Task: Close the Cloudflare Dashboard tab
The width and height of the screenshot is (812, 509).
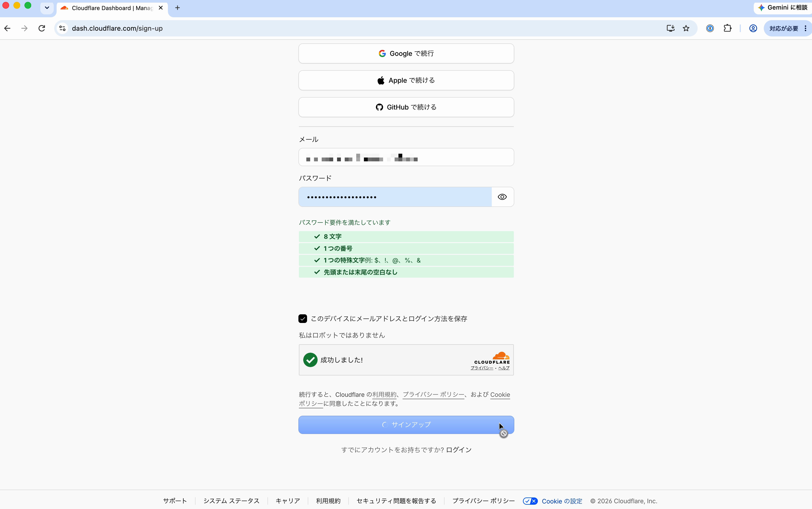Action: pyautogui.click(x=161, y=8)
